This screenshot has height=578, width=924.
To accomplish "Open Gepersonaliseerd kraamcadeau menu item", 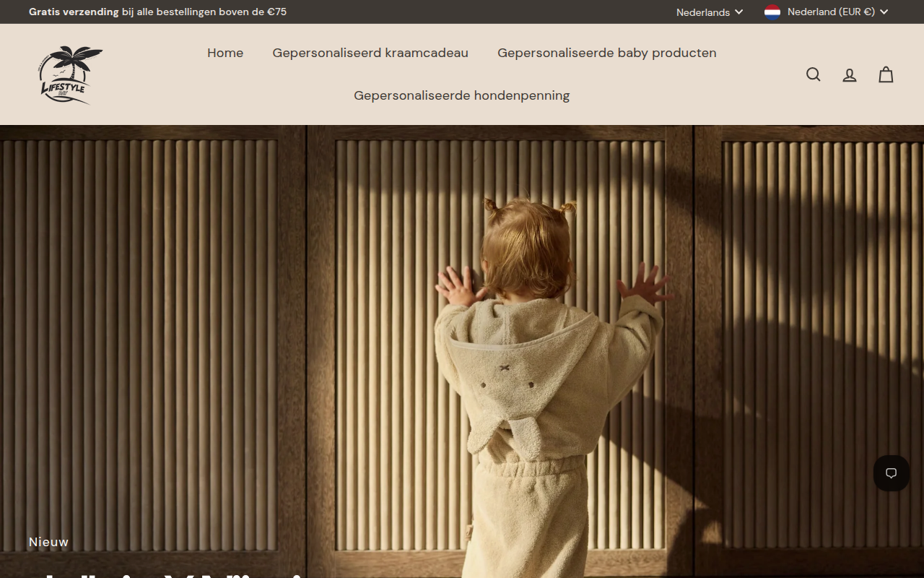I will point(370,53).
